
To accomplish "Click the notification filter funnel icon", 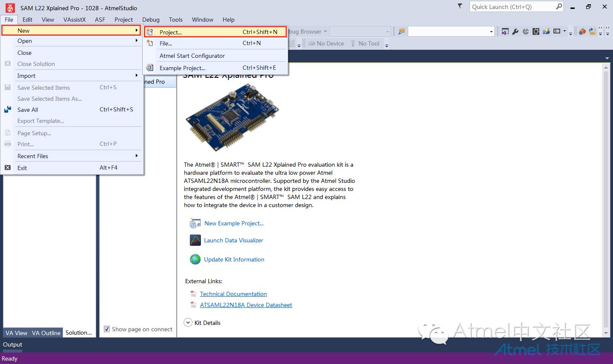I will 460,6.
